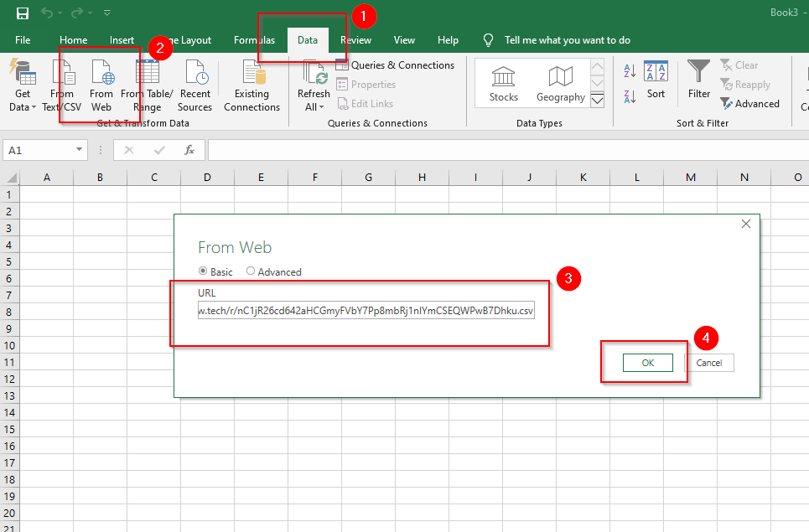Switch to the Data ribbon tab
Image resolution: width=809 pixels, height=532 pixels.
tap(307, 39)
